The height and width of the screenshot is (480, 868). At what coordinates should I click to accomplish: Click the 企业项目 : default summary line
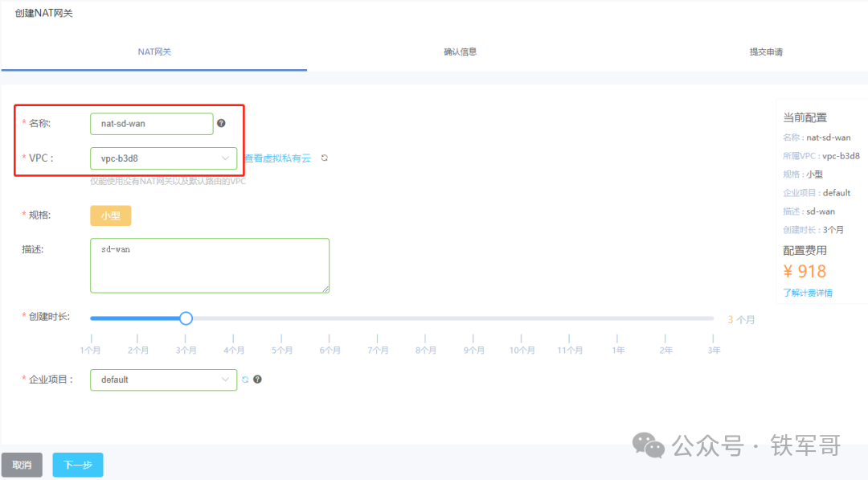pyautogui.click(x=817, y=193)
